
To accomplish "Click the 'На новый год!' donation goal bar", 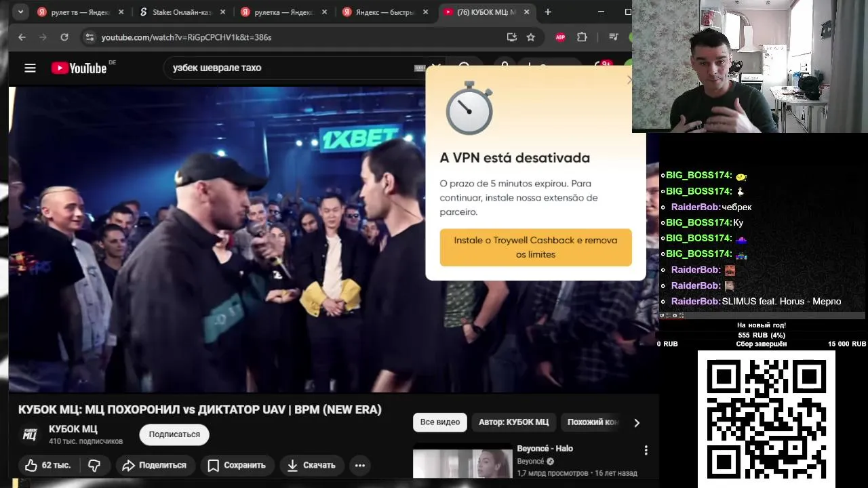I will (x=762, y=335).
